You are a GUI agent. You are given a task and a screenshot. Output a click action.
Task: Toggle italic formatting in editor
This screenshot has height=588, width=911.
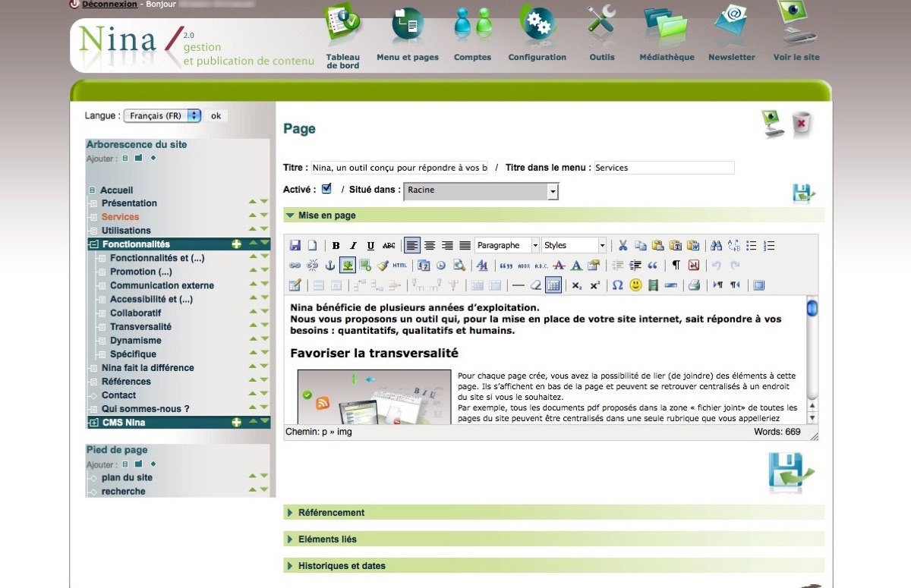[x=353, y=245]
